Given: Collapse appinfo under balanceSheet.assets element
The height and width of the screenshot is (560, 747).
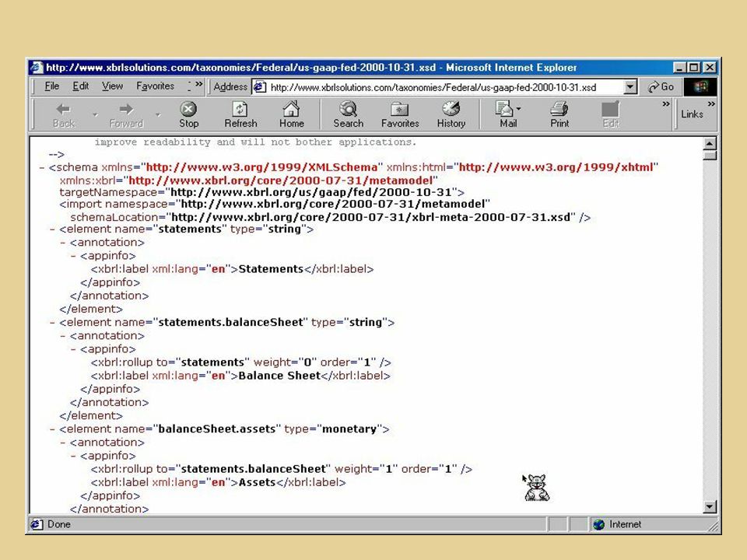Looking at the screenshot, I should (x=74, y=457).
